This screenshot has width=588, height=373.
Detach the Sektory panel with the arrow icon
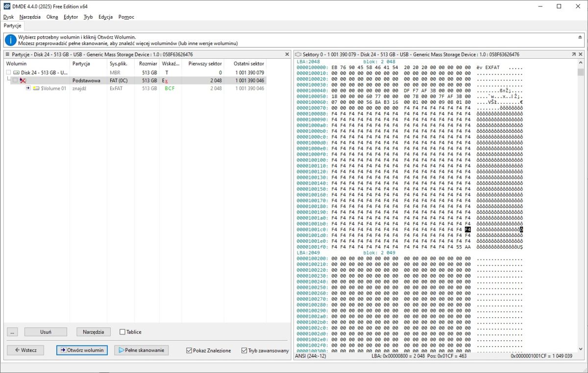click(x=574, y=54)
